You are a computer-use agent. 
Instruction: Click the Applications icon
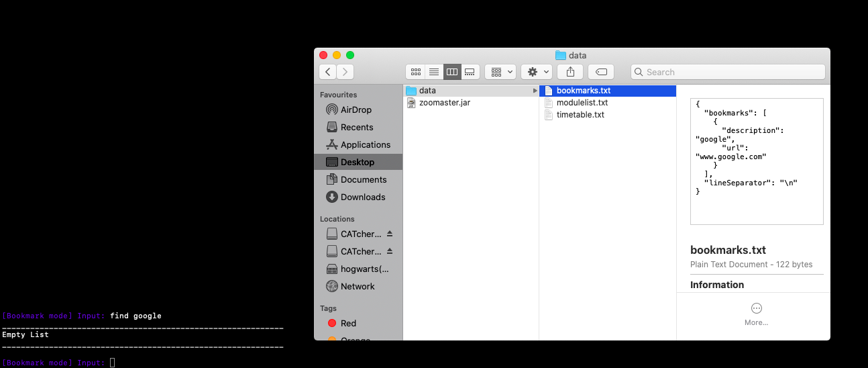(x=331, y=144)
